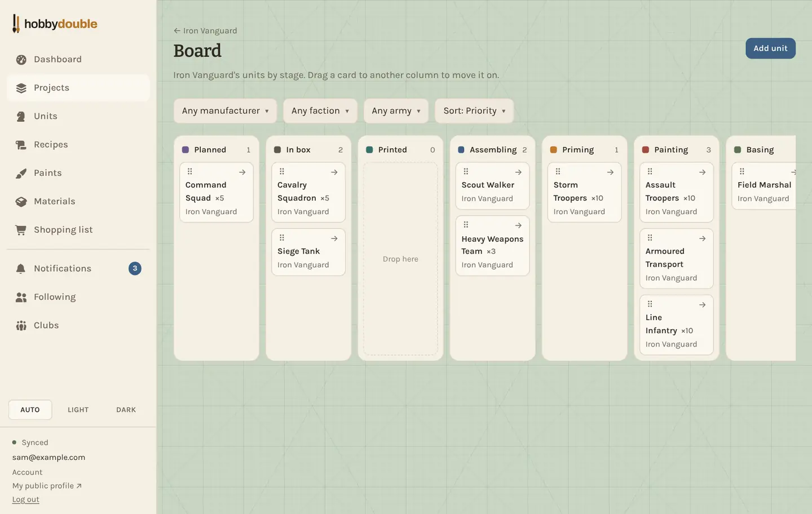
Task: Click the Notifications bell icon
Action: 21,269
